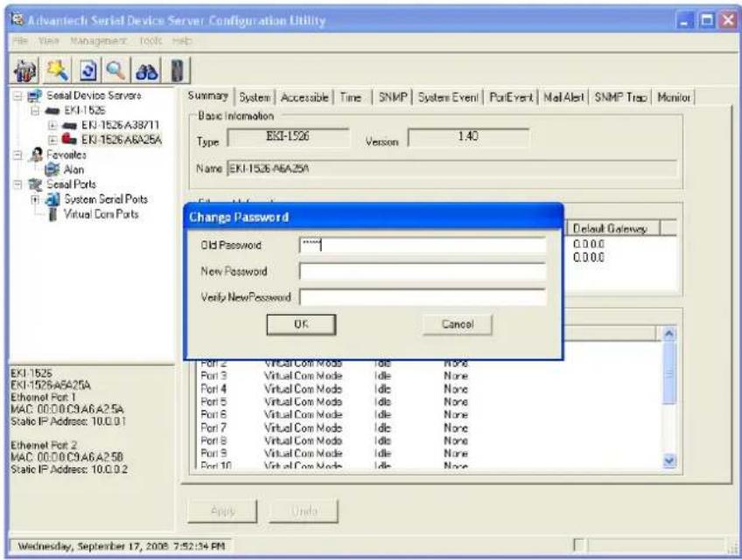This screenshot has height=560, width=742.
Task: Select Virtual Com Ports in the tree
Action: coord(101,214)
